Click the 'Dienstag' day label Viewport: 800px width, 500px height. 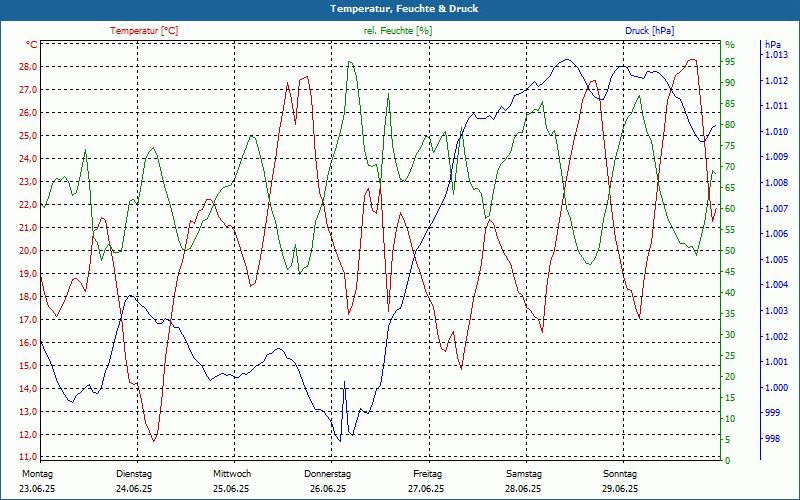[134, 474]
